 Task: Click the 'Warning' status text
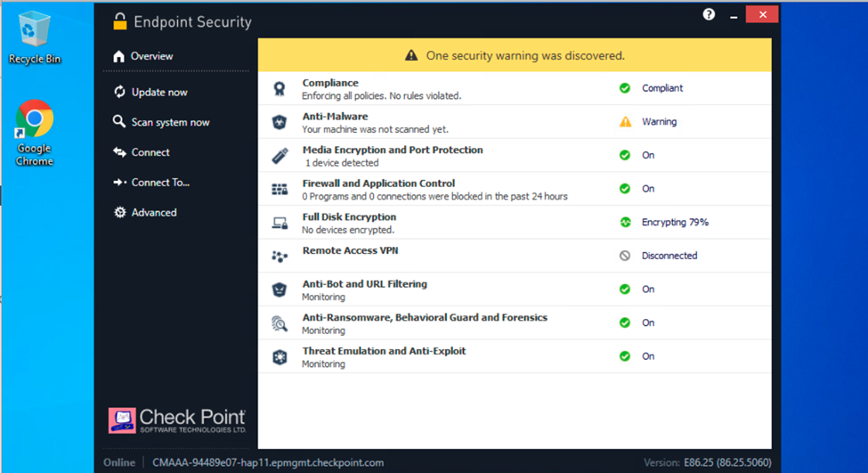[659, 122]
